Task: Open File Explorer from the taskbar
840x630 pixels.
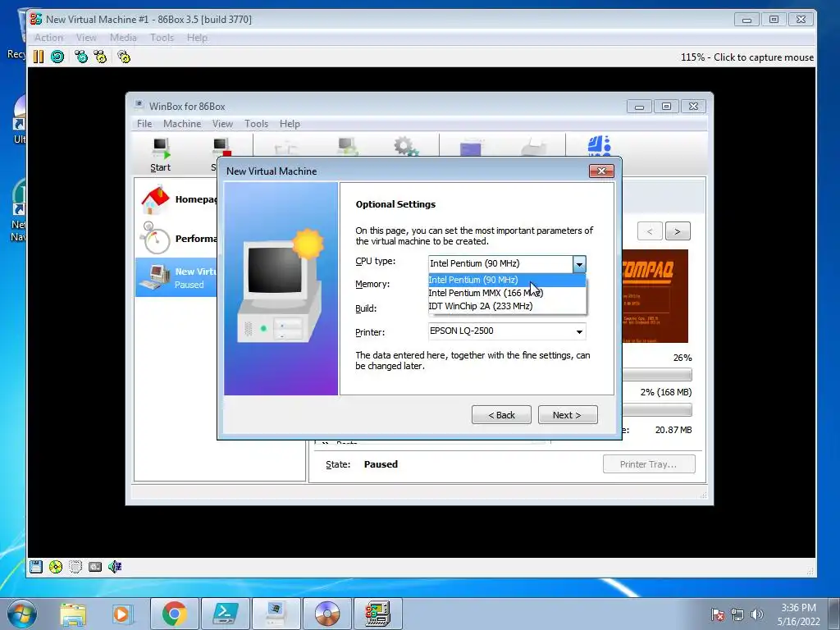Action: click(x=73, y=614)
